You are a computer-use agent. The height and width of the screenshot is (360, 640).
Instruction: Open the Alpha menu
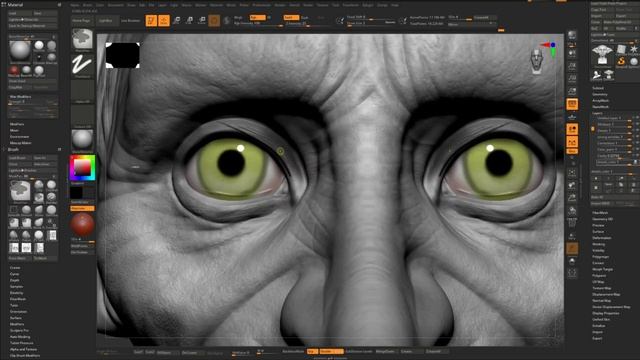pos(75,5)
